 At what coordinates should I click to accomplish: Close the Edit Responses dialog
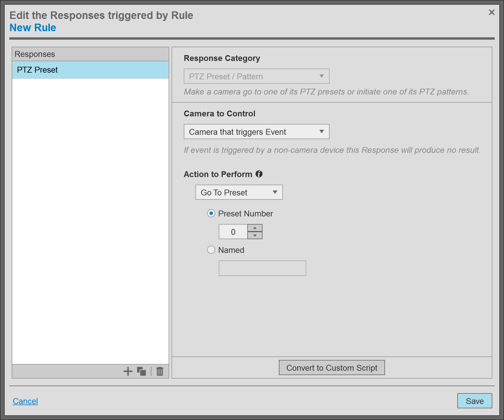491,12
